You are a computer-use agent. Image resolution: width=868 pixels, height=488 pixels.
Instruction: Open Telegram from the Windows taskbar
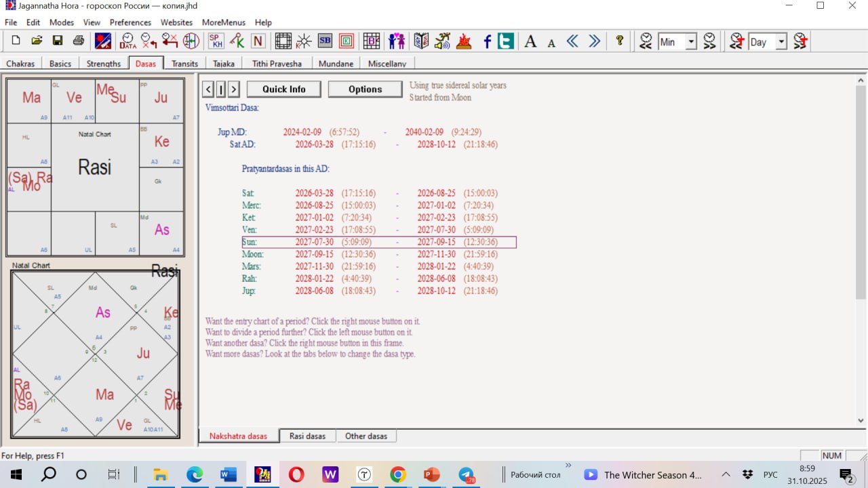point(466,474)
